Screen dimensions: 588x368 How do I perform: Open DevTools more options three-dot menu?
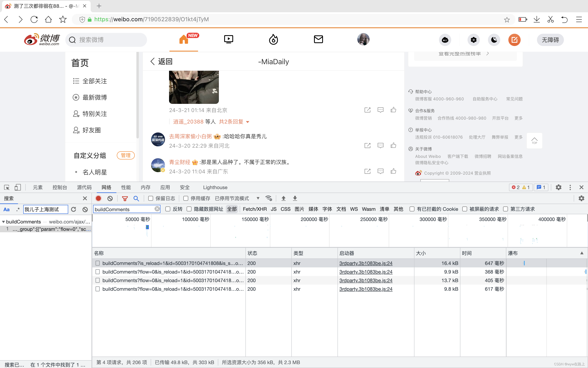click(x=570, y=187)
